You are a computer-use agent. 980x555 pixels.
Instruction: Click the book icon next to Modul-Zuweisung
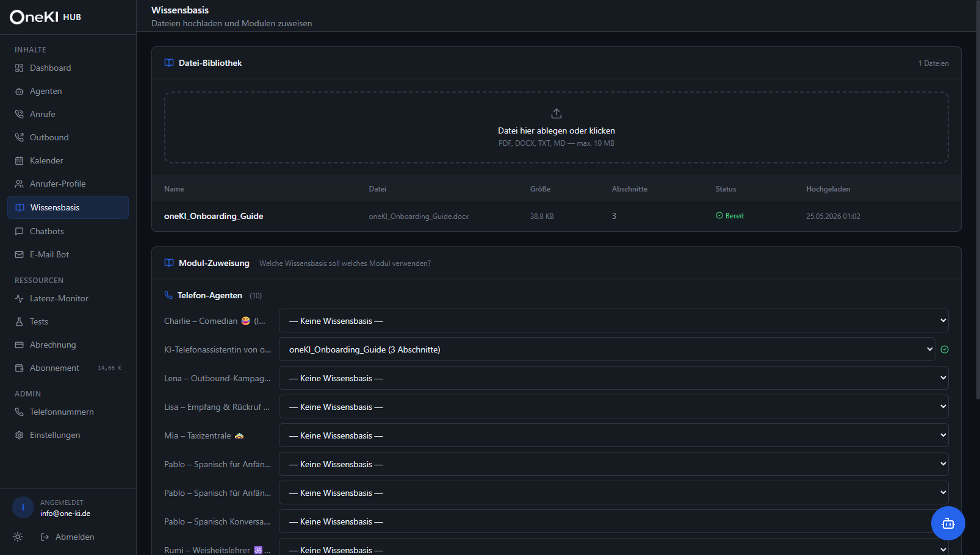(x=169, y=263)
